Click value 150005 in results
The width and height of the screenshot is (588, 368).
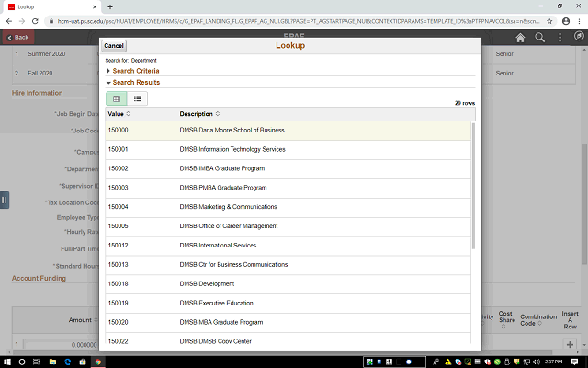click(118, 226)
